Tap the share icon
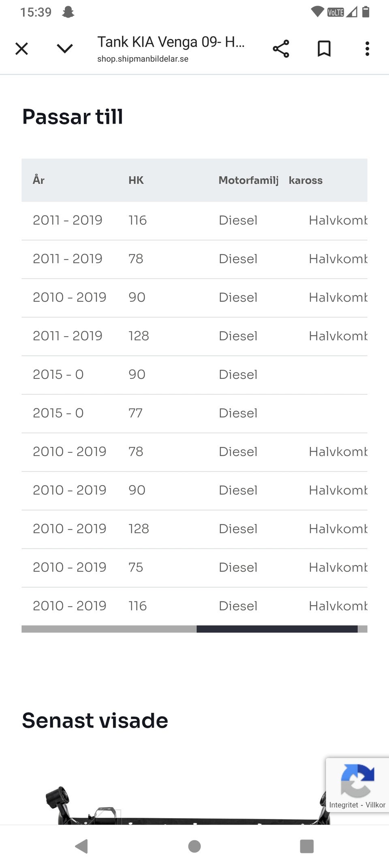The width and height of the screenshot is (389, 868). coord(281,49)
